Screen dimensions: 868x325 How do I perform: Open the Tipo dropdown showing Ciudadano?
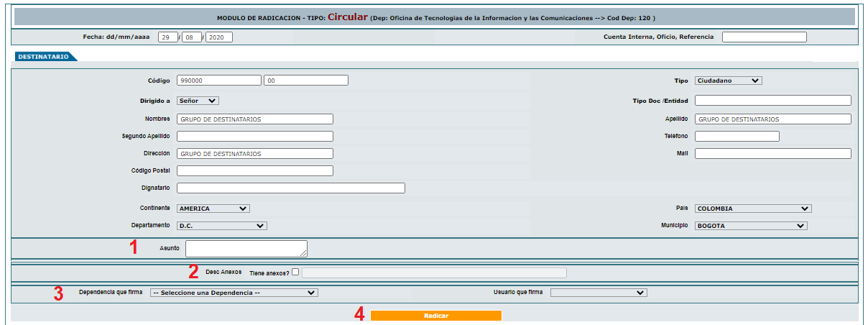[728, 81]
